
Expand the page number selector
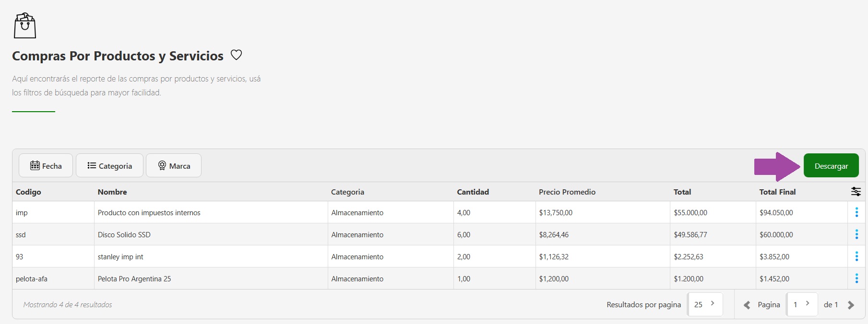point(802,304)
